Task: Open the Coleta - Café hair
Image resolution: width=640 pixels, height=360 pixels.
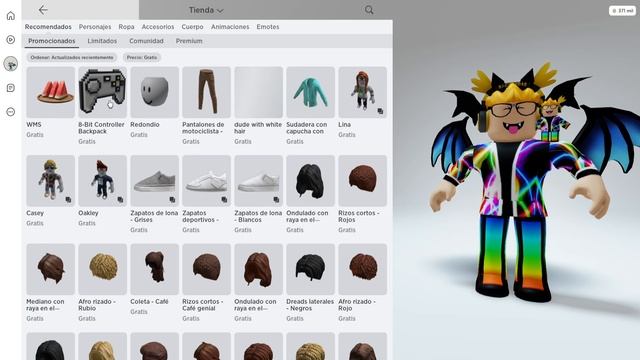Action: click(x=155, y=269)
